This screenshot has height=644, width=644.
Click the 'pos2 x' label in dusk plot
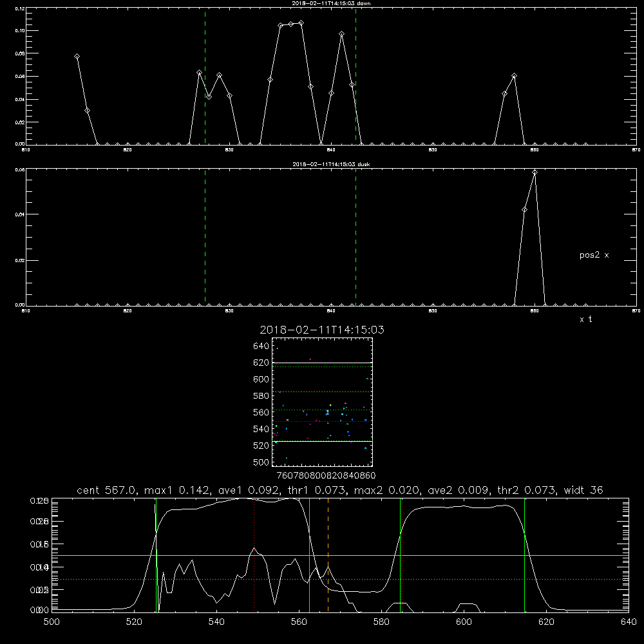pyautogui.click(x=594, y=256)
